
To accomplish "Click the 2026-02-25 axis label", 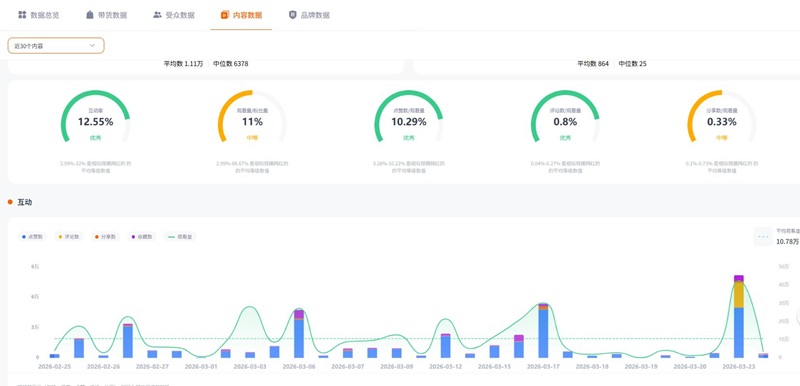I will tap(55, 367).
